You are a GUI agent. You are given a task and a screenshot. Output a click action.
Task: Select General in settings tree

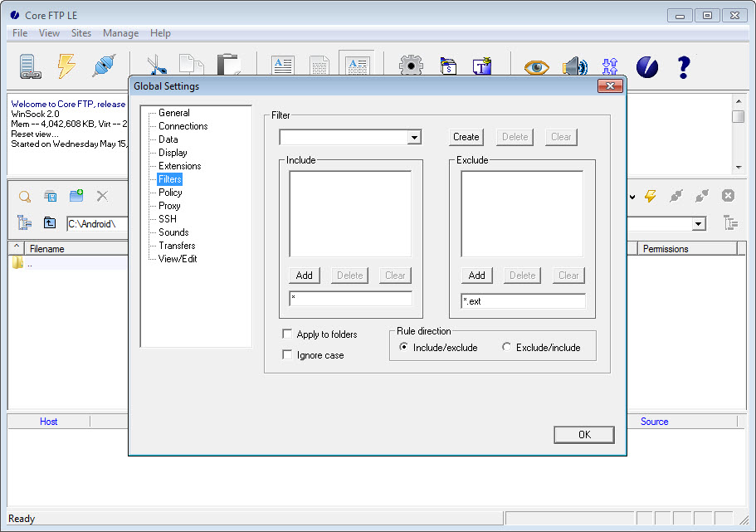pyautogui.click(x=174, y=113)
